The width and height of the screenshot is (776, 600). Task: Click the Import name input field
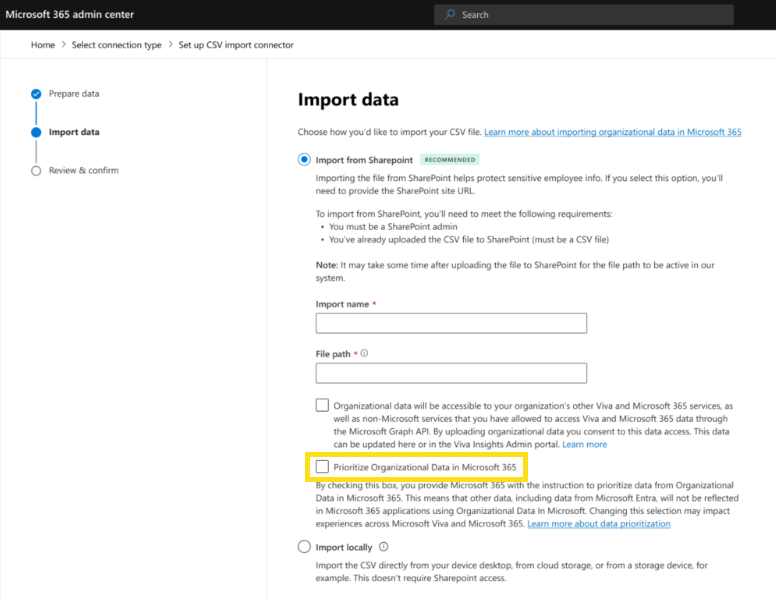click(451, 323)
